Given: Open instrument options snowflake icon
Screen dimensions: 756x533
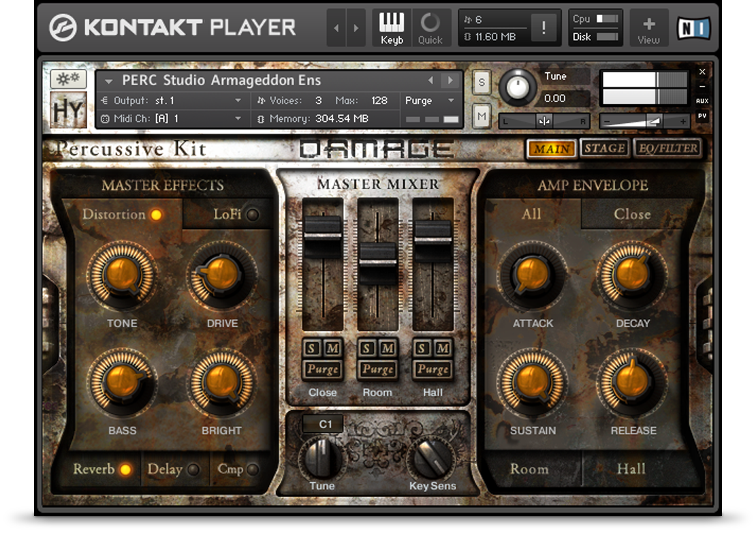Looking at the screenshot, I should pyautogui.click(x=68, y=78).
